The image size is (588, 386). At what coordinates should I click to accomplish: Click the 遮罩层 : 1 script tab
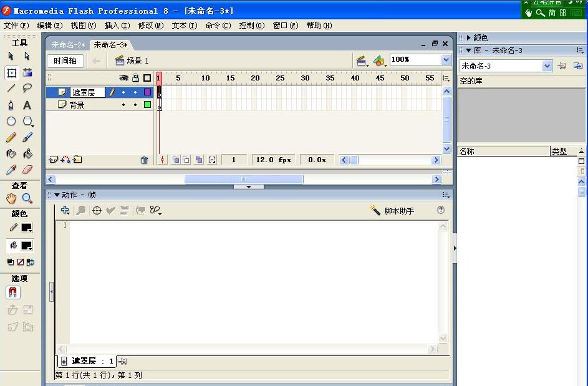87,361
